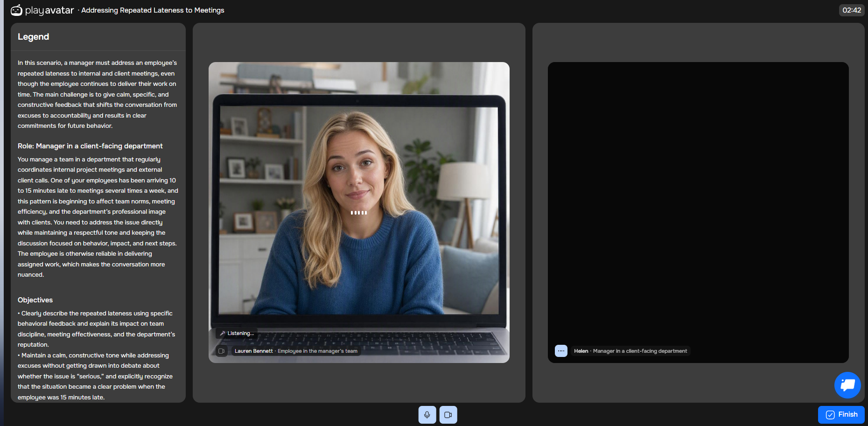Click the 'Maintain a calm, constructive tone' objective
The image size is (868, 426).
click(x=95, y=376)
